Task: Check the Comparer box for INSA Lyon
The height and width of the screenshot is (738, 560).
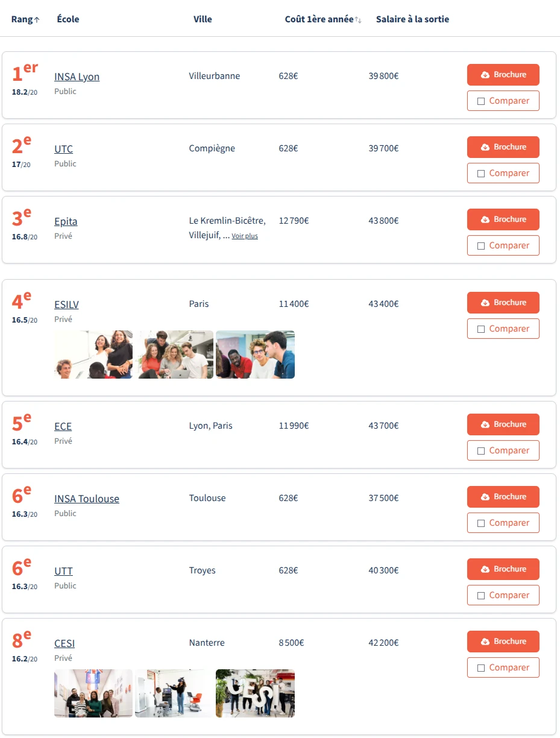Action: pyautogui.click(x=481, y=101)
